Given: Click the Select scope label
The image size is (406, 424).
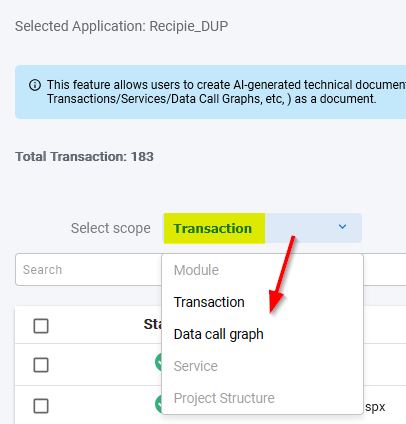Looking at the screenshot, I should coord(111,229).
